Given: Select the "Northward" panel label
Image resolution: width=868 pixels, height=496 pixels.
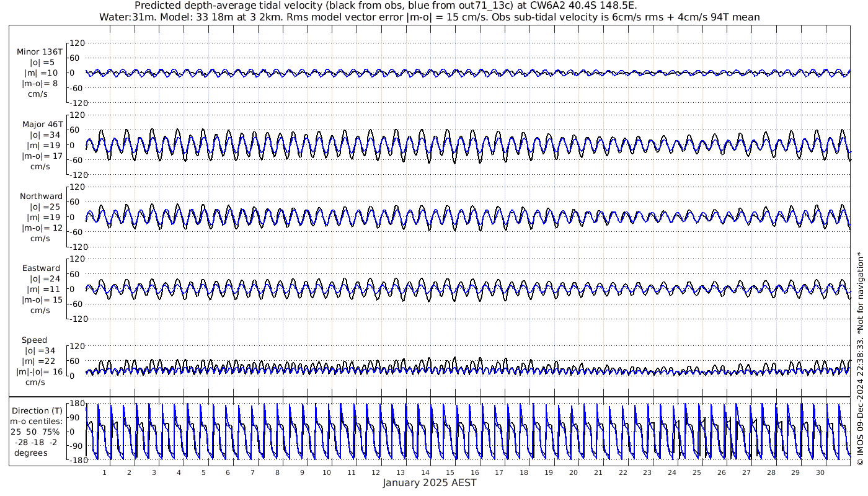Looking at the screenshot, I should (x=41, y=197).
